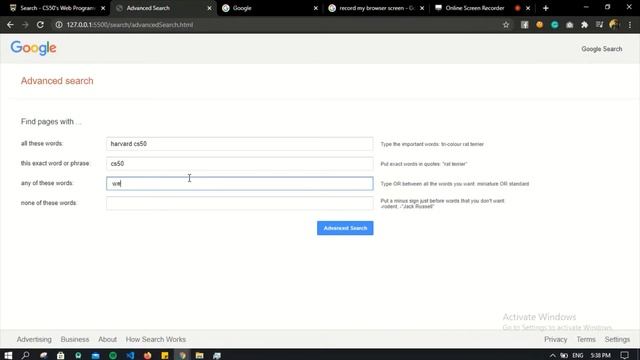Click the green circular extension icon
This screenshot has height=360, width=640.
(554, 25)
